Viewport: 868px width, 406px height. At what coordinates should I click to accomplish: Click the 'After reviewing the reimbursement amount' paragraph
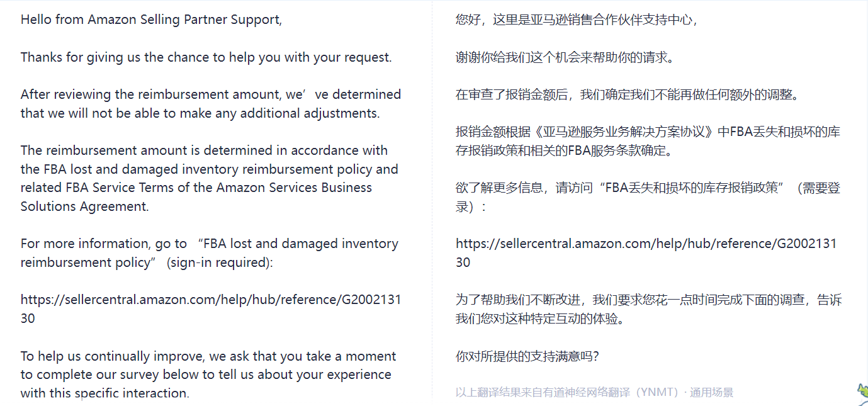(211, 104)
